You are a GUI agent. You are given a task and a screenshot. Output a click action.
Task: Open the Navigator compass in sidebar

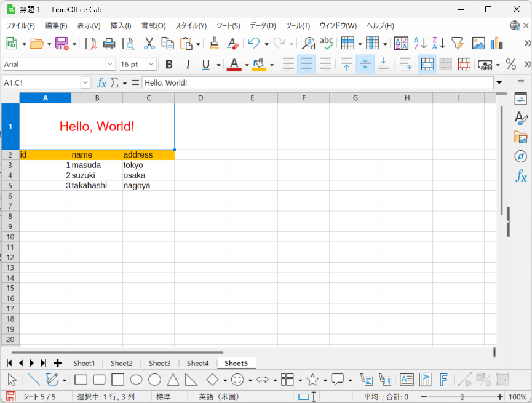(x=520, y=156)
